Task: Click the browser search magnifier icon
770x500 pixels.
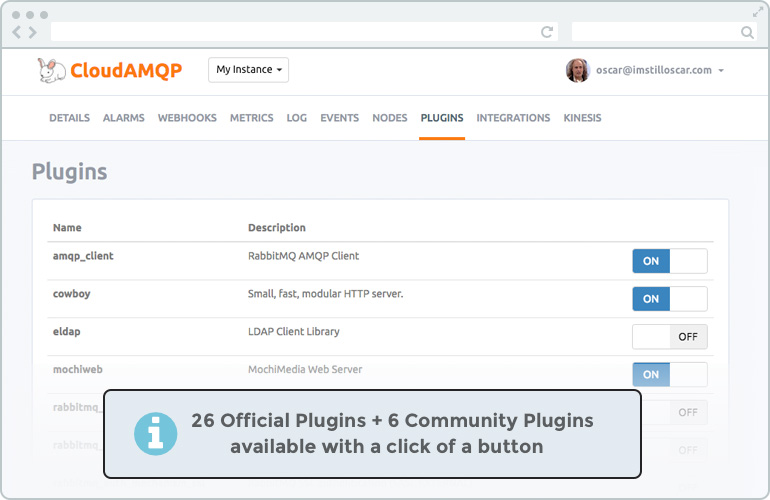Action: [747, 32]
